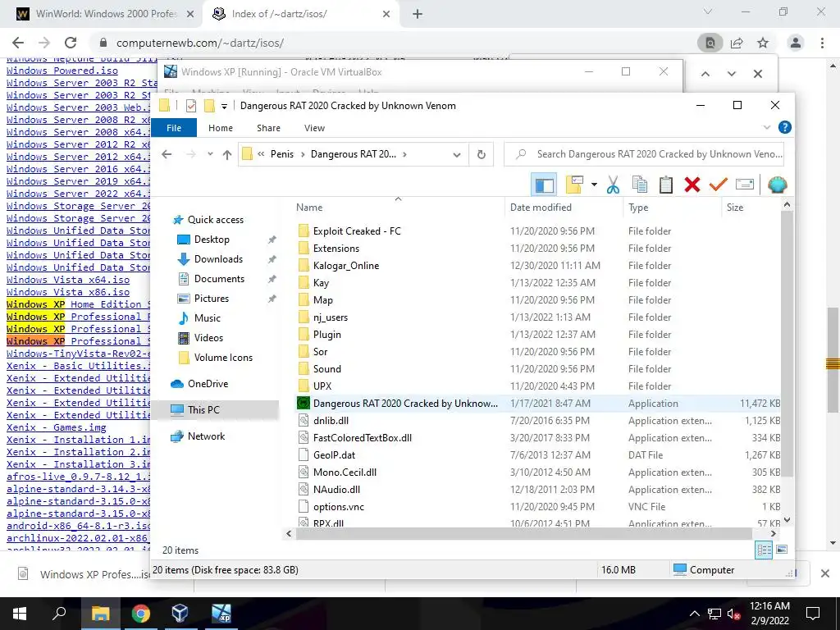Image resolution: width=840 pixels, height=630 pixels.
Task: Open the Home ribbon tab
Action: [221, 128]
